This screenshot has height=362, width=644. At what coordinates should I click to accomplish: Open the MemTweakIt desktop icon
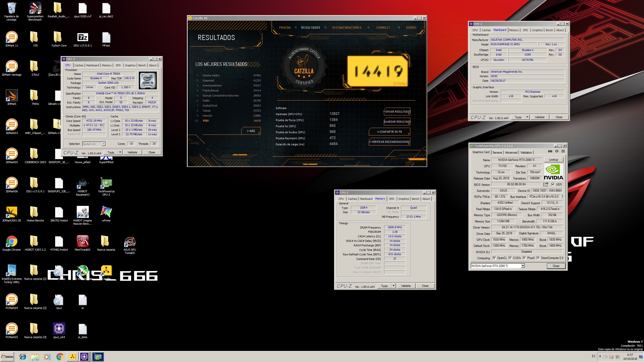point(83,243)
